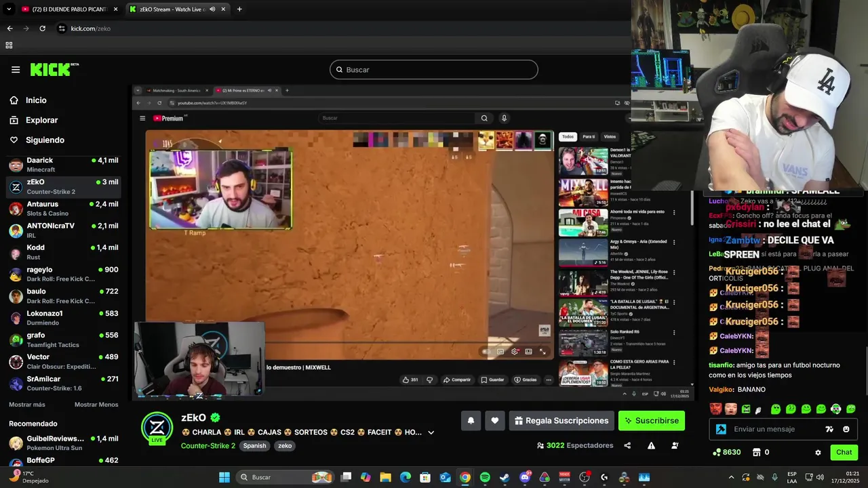Open the baulo channel
The width and height of the screenshot is (868, 488).
coord(63,296)
